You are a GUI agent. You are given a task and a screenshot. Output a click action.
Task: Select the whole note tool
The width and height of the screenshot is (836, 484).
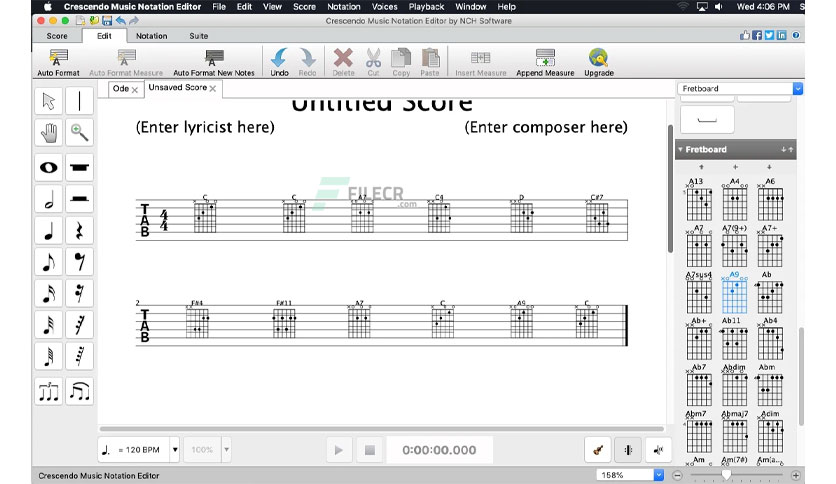[x=49, y=168]
